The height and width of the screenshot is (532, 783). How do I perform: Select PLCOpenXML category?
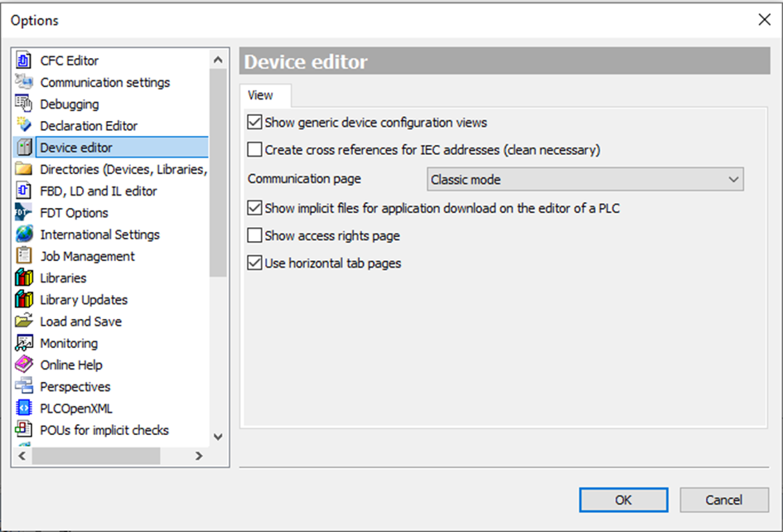click(x=76, y=409)
